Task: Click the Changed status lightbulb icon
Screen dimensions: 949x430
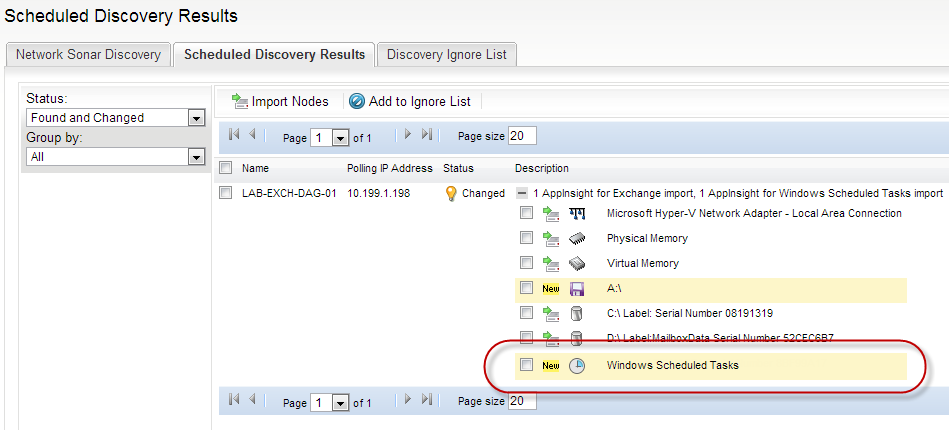Action: click(450, 193)
